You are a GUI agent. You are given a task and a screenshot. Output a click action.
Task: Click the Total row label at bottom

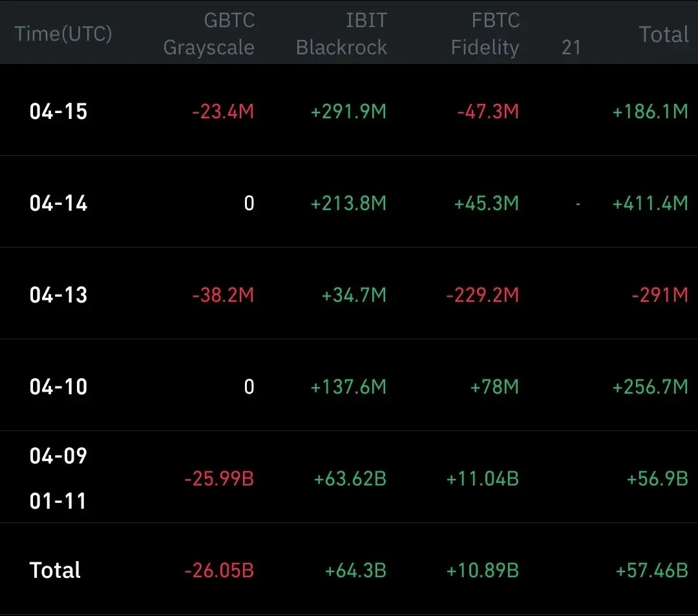coord(55,571)
